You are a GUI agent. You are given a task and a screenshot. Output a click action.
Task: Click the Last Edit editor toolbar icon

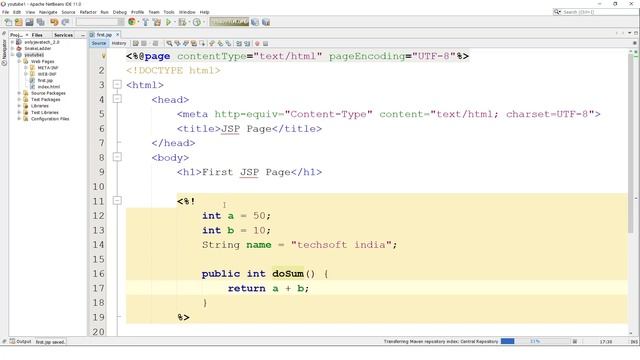pyautogui.click(x=136, y=43)
